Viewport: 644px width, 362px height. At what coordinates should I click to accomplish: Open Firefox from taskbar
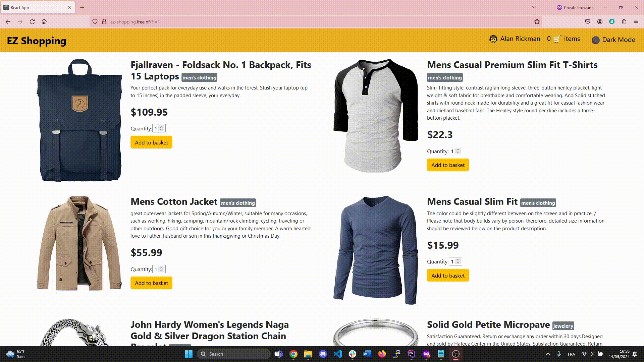[382, 354]
